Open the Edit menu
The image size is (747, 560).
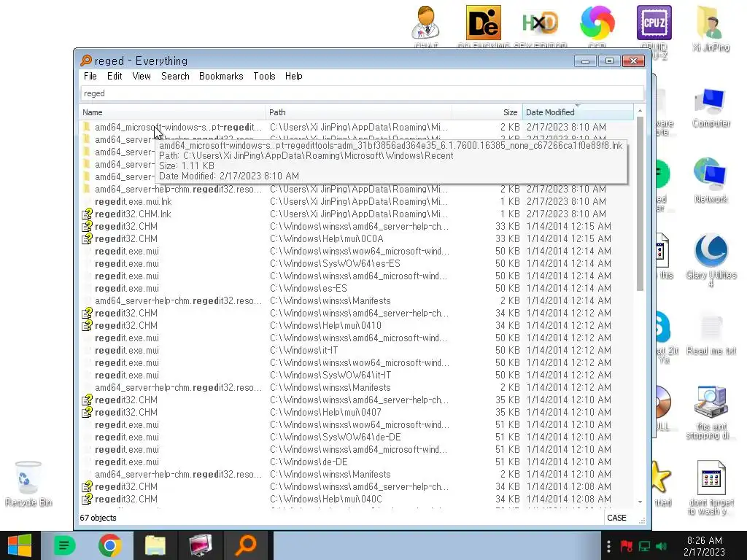click(115, 76)
